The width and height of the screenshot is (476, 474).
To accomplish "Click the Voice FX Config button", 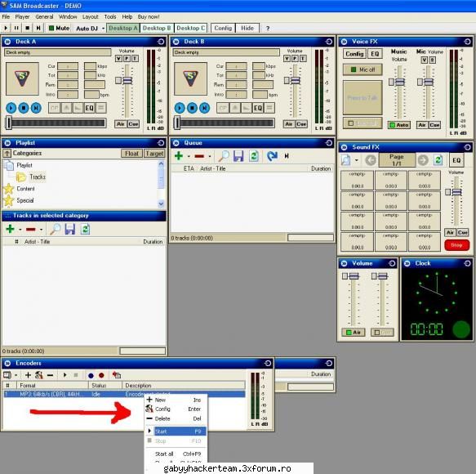I will tap(354, 54).
